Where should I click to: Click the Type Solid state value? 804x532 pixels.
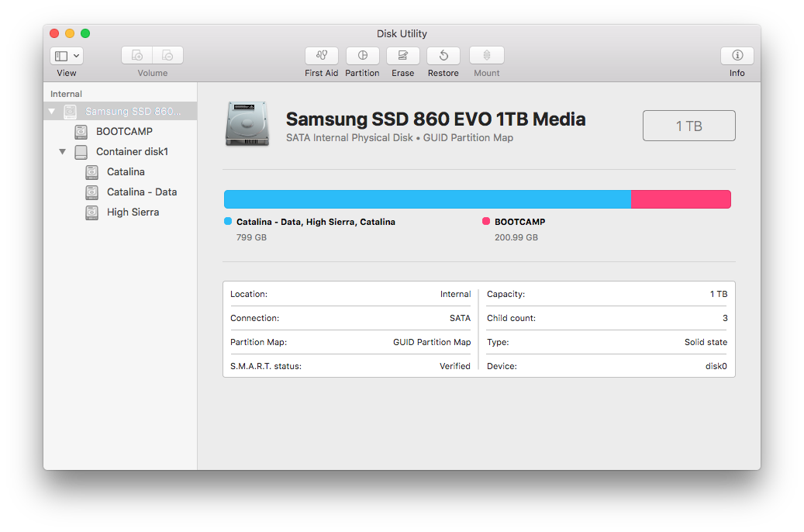tap(706, 342)
